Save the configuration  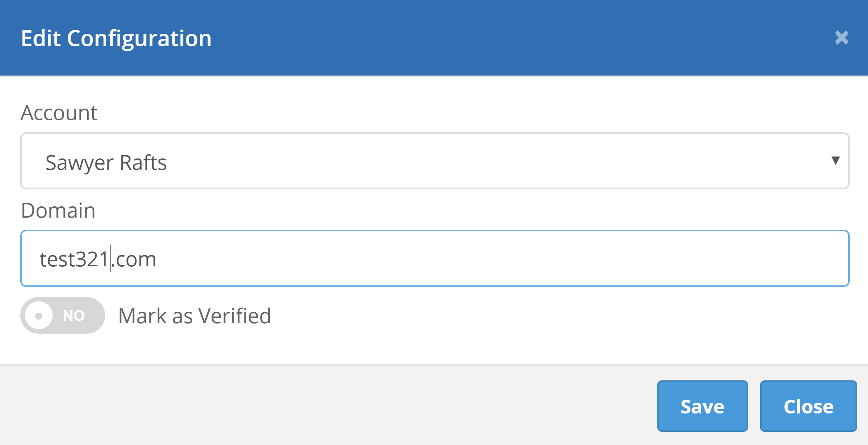coord(702,406)
